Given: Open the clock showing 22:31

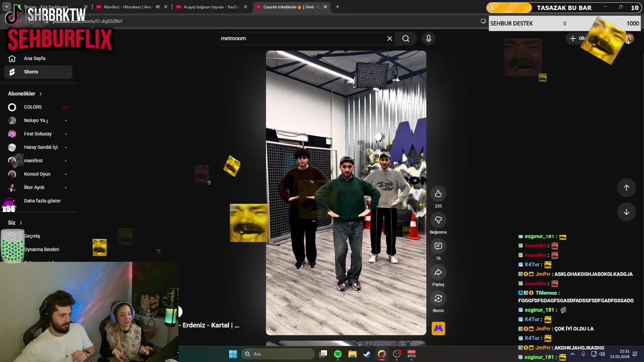Looking at the screenshot, I should pos(620,354).
